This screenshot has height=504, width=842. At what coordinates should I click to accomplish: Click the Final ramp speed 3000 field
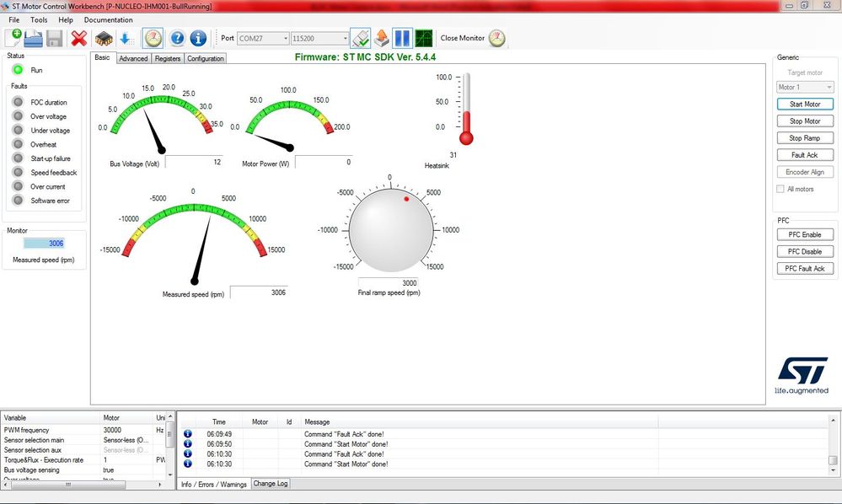(388, 283)
